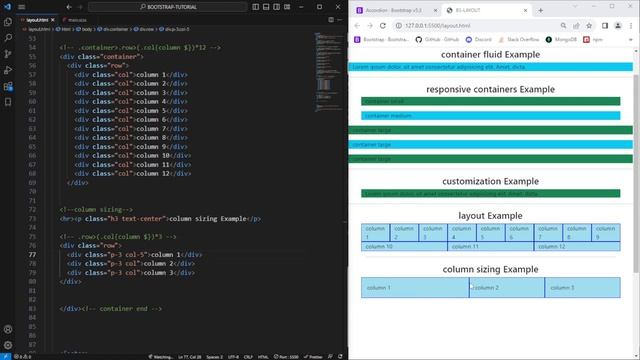Click the html breadcrumb segment
Image resolution: width=640 pixels, height=360 pixels.
[63, 29]
